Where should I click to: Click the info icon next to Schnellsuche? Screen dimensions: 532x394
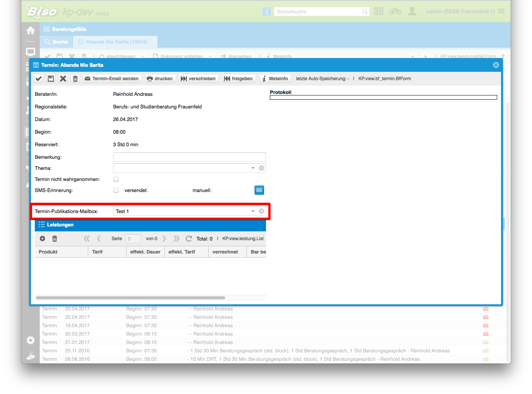[267, 12]
